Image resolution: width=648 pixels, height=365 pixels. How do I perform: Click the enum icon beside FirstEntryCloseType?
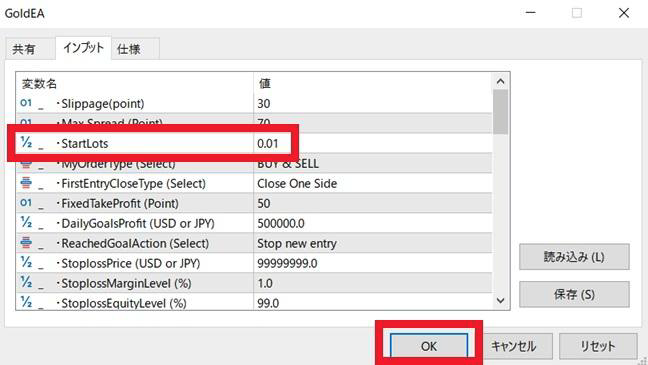26,183
